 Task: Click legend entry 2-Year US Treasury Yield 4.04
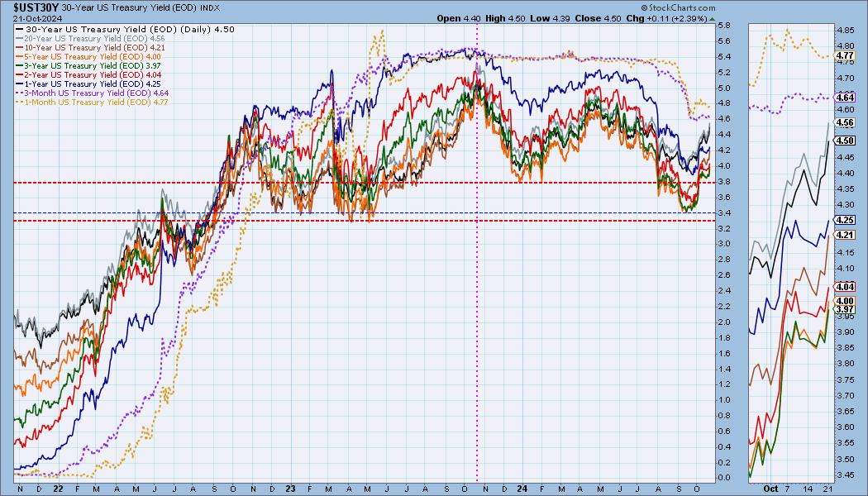88,74
